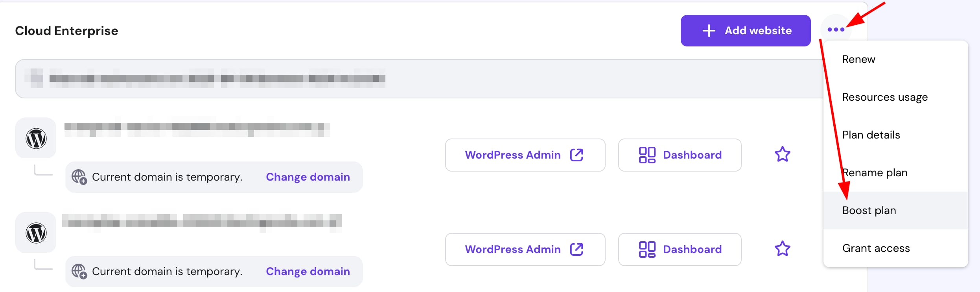Click the second website's WordPress logo icon
980x292 pixels.
tap(36, 233)
